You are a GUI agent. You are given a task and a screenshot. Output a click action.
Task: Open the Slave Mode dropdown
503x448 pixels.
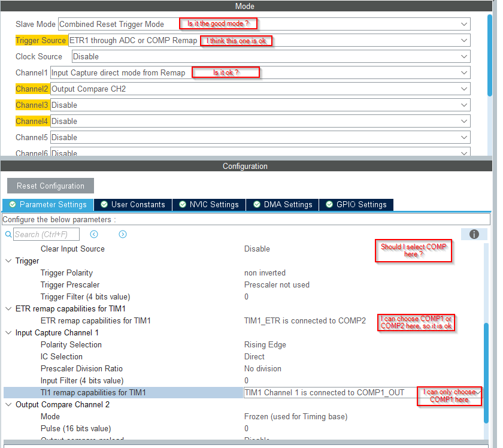[x=465, y=24]
